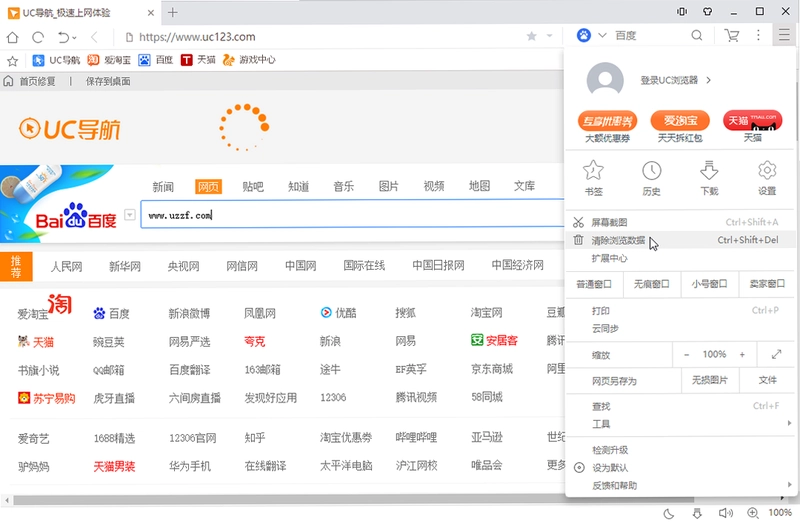Click 保存到桌面 link

(108, 82)
